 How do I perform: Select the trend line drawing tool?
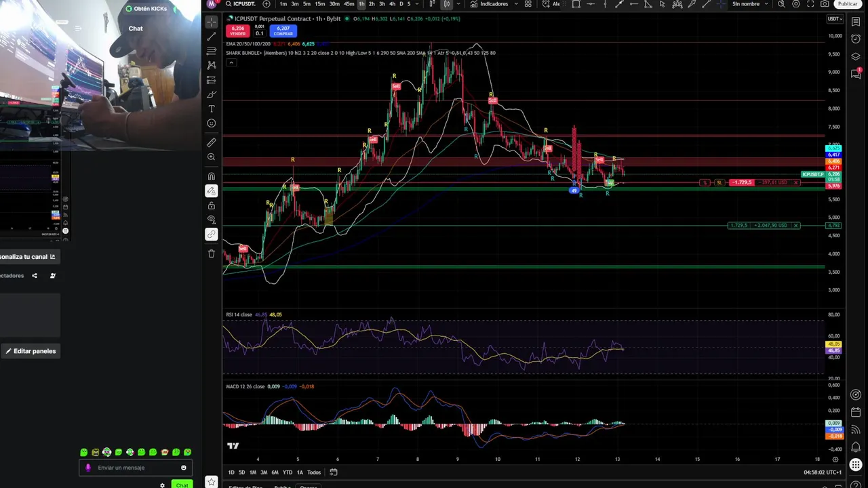(212, 36)
